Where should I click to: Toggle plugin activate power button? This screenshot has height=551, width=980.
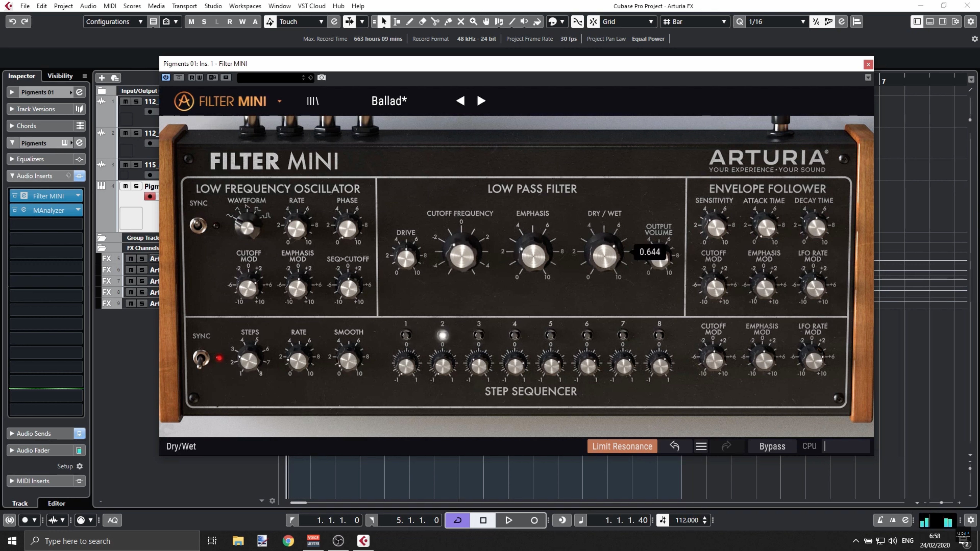(x=166, y=77)
